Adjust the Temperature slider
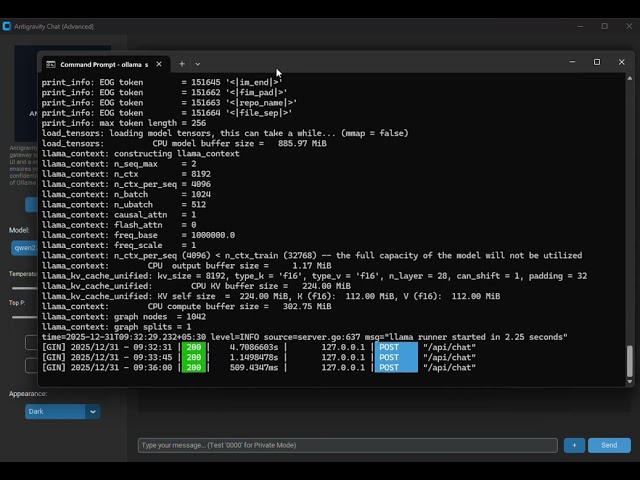This screenshot has width=640, height=480. (x=24, y=288)
